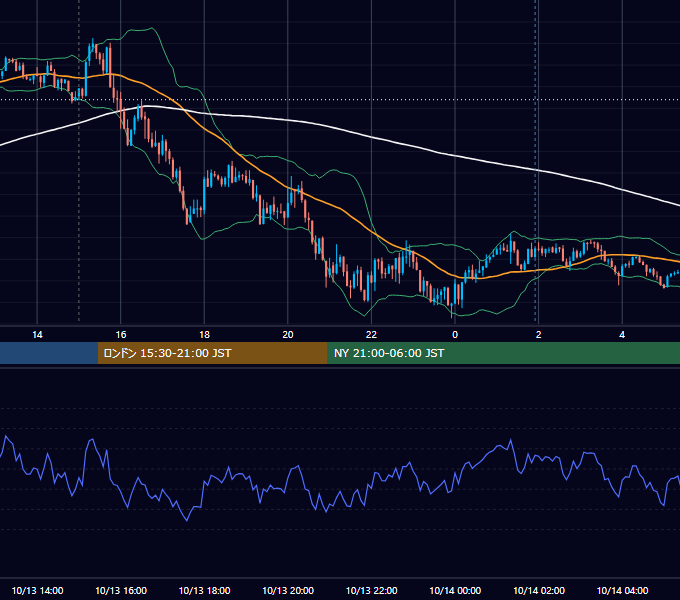The image size is (680, 600).
Task: Click the 10/13 14:00 date label
Action: [37, 590]
